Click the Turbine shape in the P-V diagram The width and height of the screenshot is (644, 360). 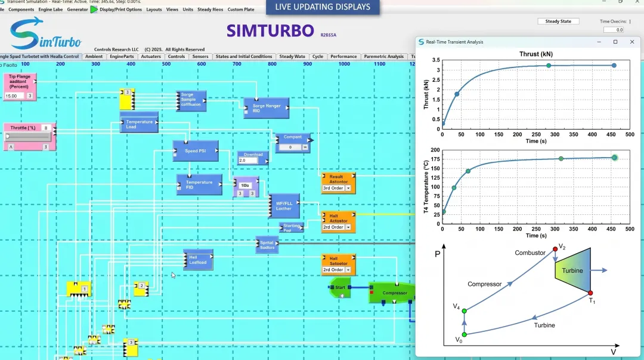572,270
